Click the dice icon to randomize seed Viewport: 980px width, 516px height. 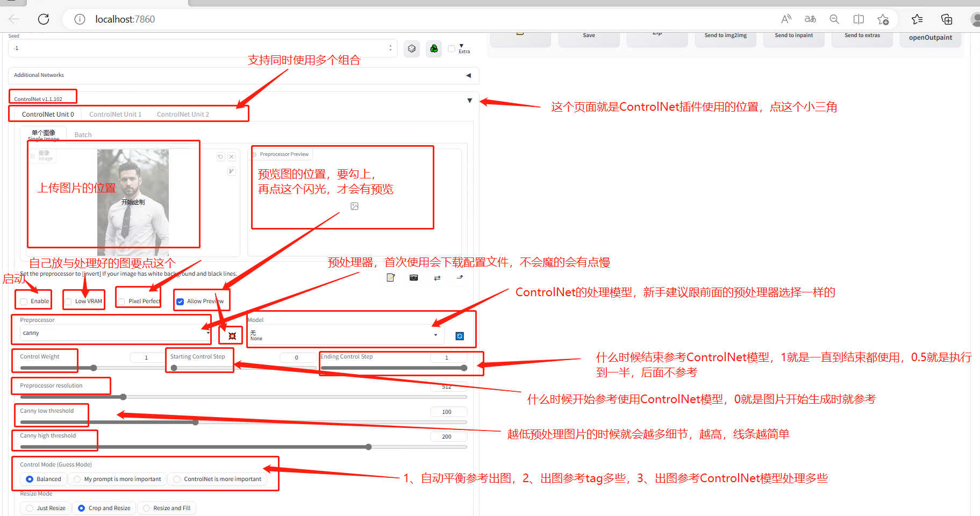pyautogui.click(x=412, y=49)
